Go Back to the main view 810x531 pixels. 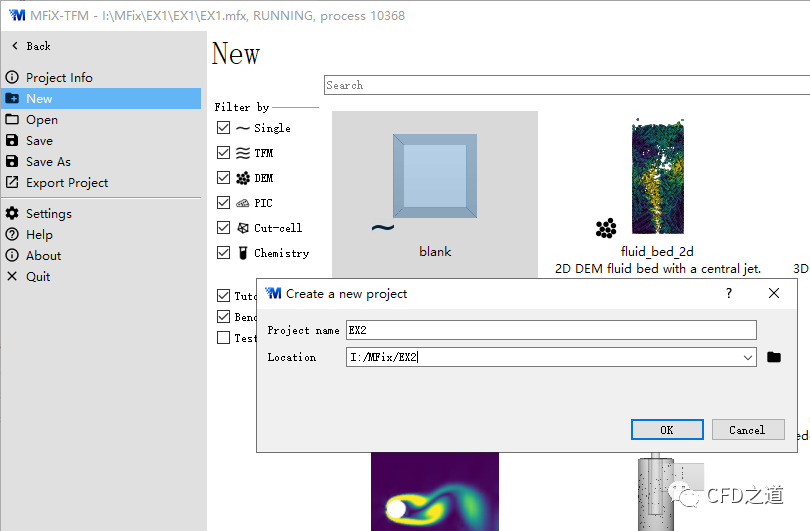[32, 46]
